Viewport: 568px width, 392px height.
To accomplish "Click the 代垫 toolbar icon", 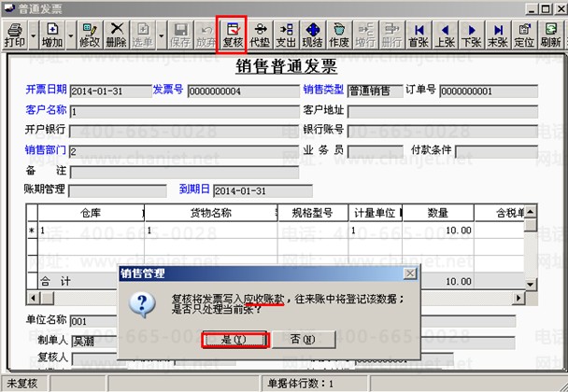I will click(x=260, y=35).
